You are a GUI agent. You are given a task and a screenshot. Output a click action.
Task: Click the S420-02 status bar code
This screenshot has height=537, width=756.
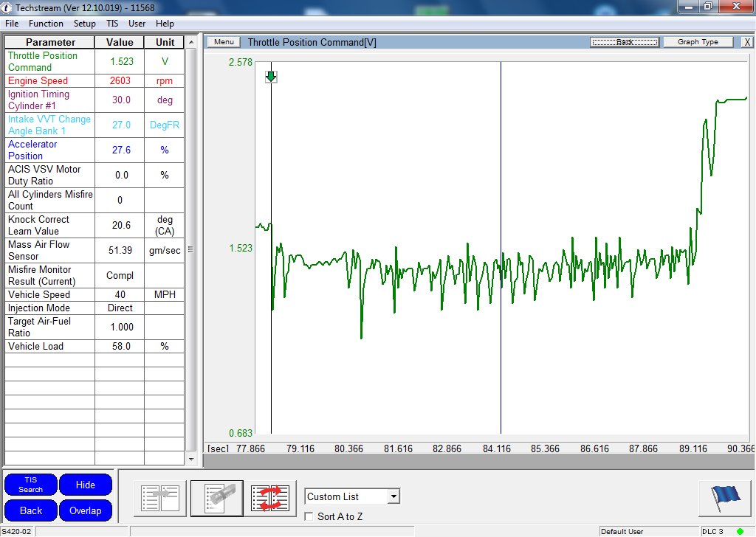coord(16,531)
